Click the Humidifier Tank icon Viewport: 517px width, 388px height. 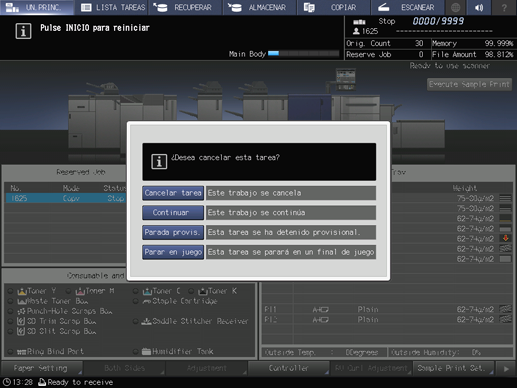(147, 351)
